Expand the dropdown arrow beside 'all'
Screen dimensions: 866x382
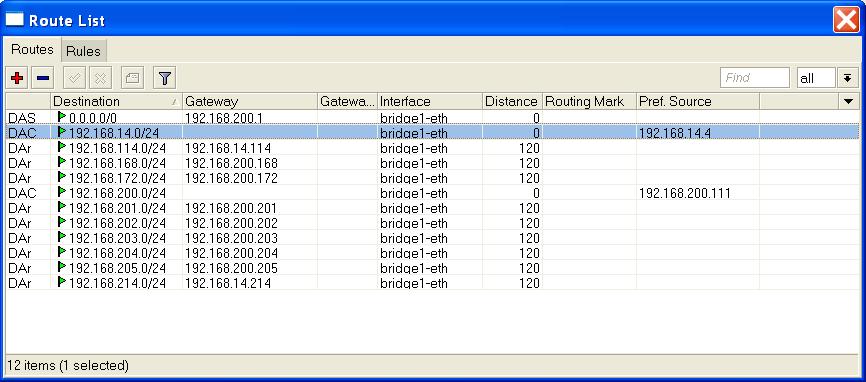(x=847, y=78)
